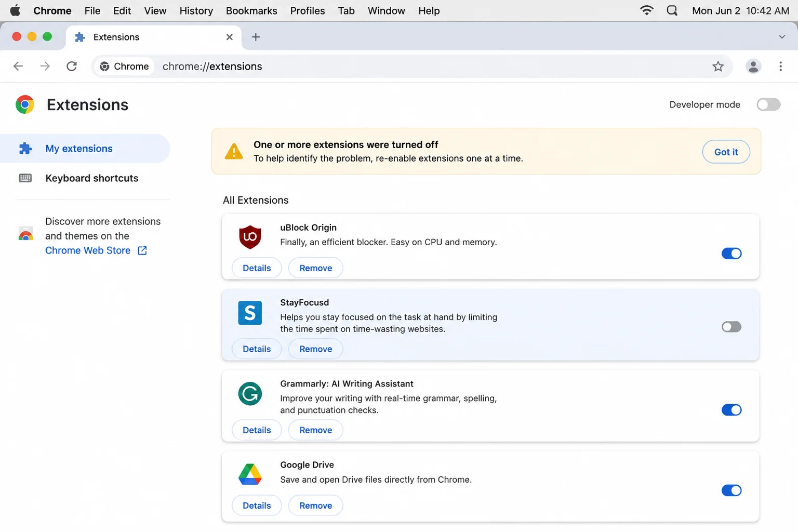Enable Developer mode toggle
The image size is (798, 532).
point(768,104)
